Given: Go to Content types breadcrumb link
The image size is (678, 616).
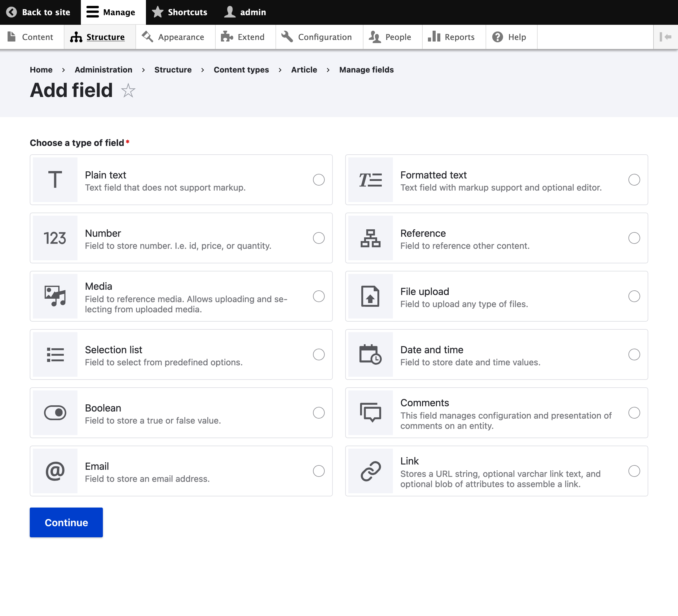Looking at the screenshot, I should [x=241, y=70].
